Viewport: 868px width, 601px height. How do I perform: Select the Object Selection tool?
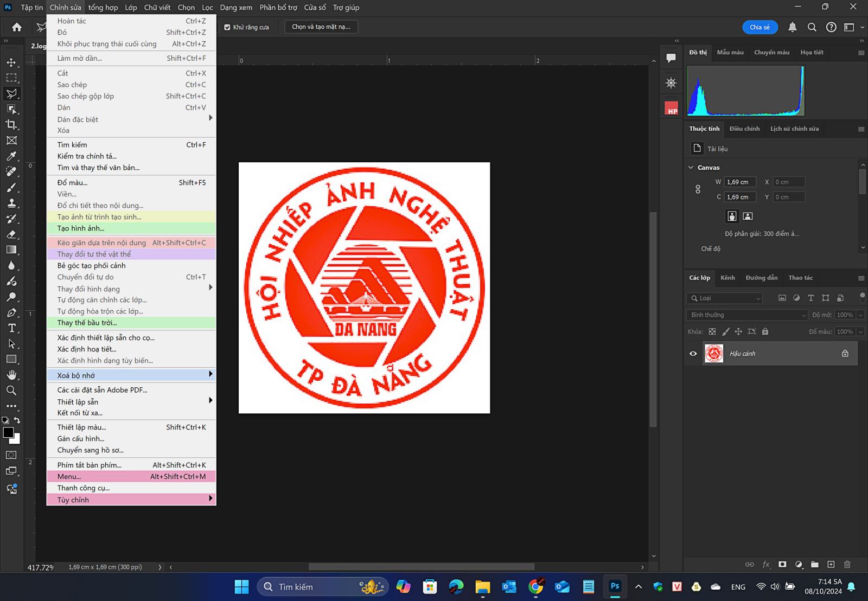(x=11, y=109)
